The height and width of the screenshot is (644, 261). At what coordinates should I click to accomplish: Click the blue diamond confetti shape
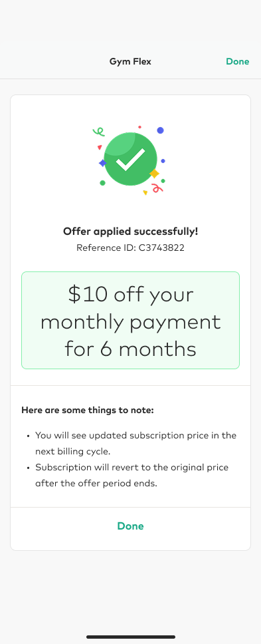pyautogui.click(x=102, y=163)
